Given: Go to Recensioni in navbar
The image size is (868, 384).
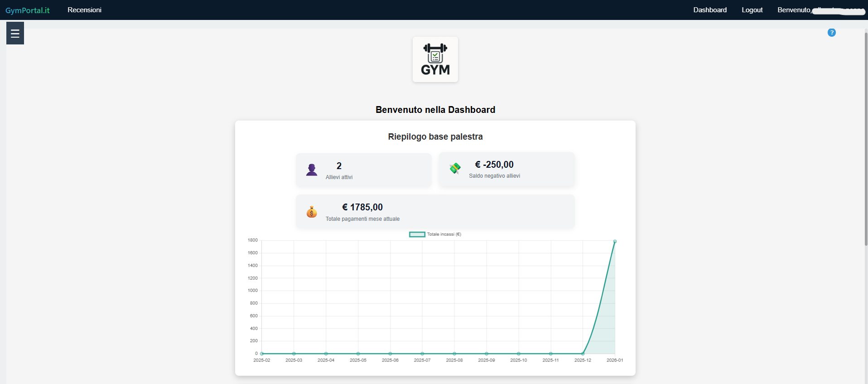Looking at the screenshot, I should click(84, 10).
